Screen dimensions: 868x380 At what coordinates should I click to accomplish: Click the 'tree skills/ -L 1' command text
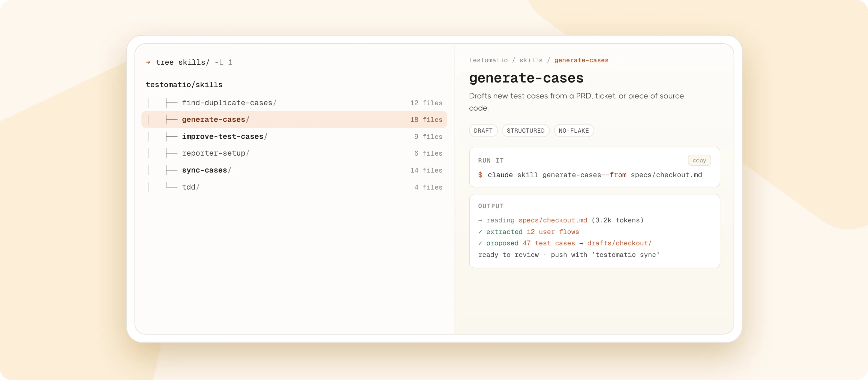pyautogui.click(x=194, y=62)
